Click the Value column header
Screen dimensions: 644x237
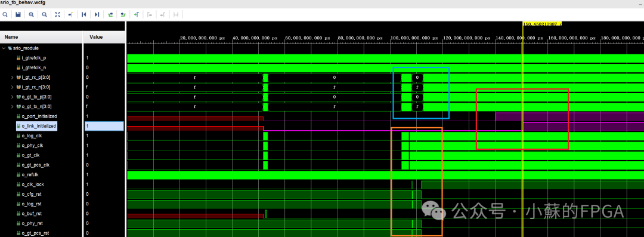104,37
